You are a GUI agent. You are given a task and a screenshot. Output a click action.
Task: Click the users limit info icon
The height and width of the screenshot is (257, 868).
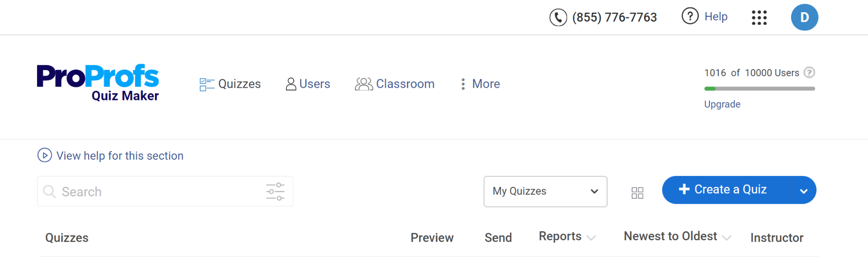click(x=809, y=73)
